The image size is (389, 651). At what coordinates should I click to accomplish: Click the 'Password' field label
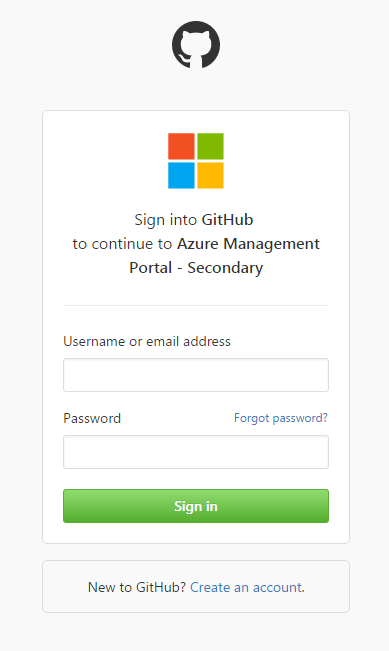coord(92,418)
